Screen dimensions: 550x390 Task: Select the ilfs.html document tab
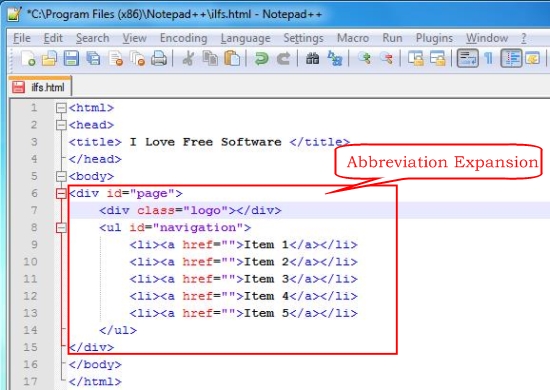tap(40, 86)
